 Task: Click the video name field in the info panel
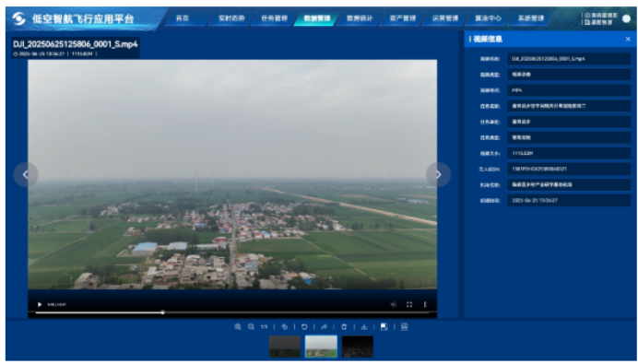click(569, 59)
